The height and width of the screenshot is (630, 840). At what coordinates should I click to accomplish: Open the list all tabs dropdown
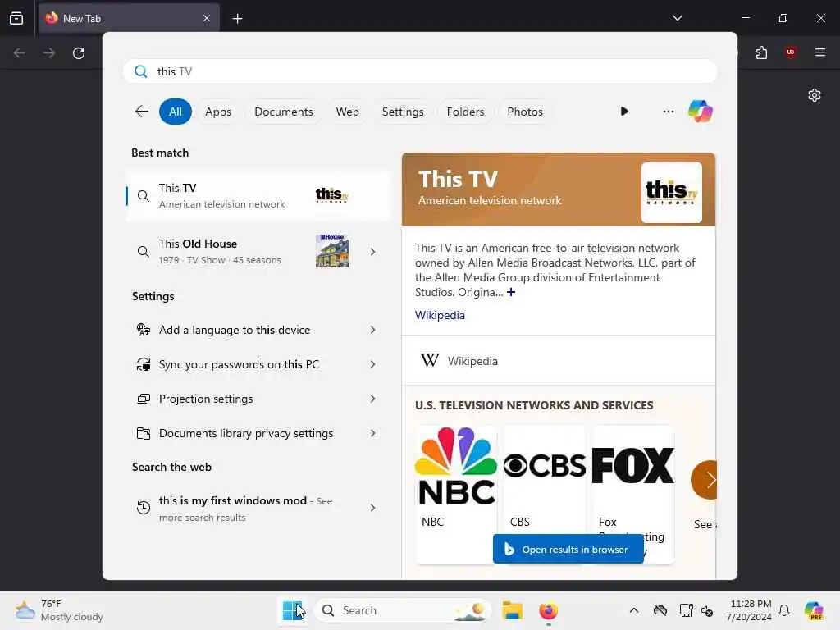[677, 18]
